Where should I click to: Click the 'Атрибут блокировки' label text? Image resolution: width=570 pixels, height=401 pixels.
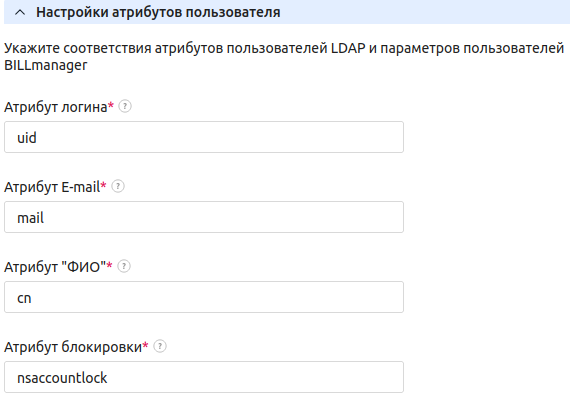73,347
